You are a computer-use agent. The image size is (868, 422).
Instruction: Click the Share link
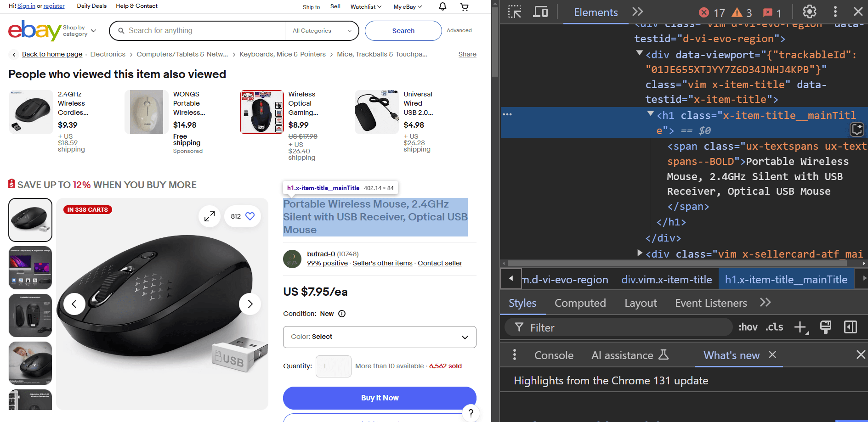467,54
